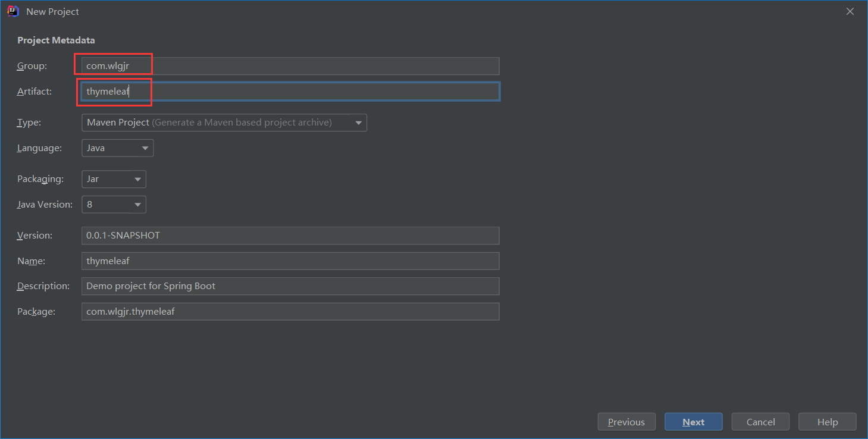This screenshot has width=868, height=439.
Task: Expand the Packaging dropdown showing Jar
Action: [114, 179]
